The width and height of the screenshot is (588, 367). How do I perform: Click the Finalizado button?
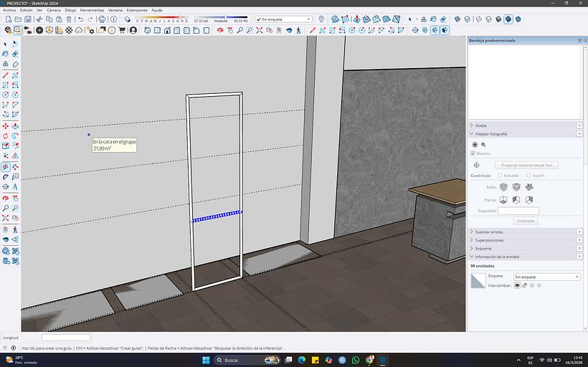coord(526,221)
